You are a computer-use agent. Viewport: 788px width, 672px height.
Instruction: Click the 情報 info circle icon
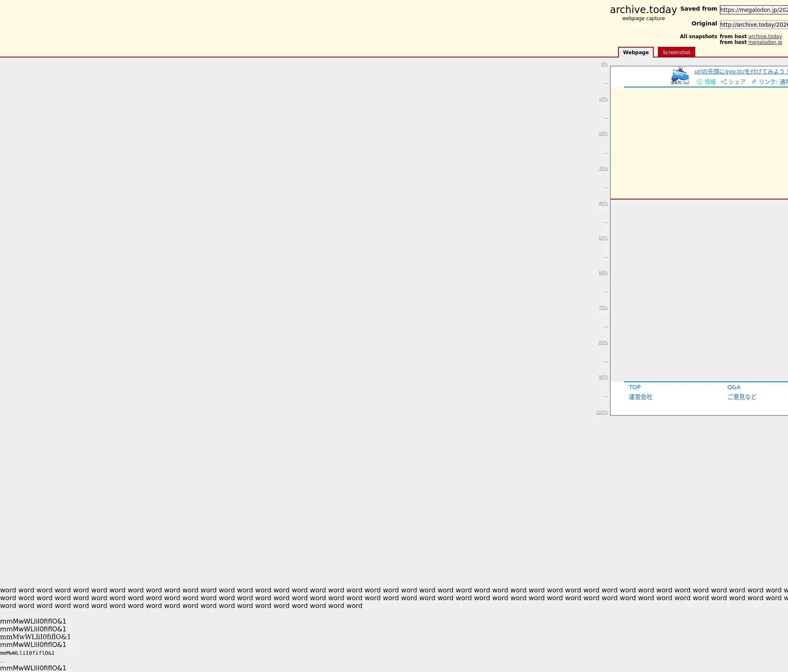[700, 82]
